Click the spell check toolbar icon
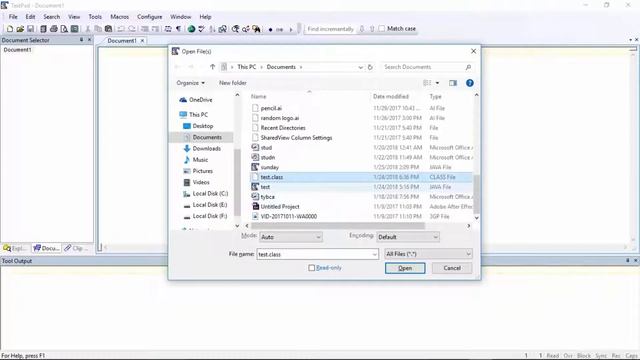The height and width of the screenshot is (360, 640). (x=202, y=29)
